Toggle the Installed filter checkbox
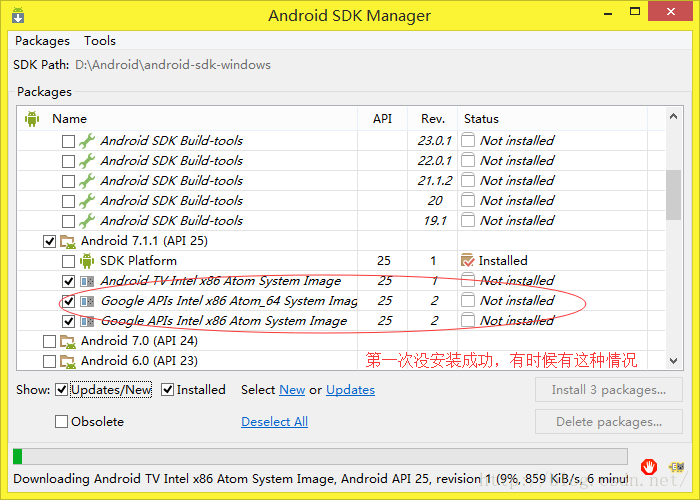The width and height of the screenshot is (700, 500). pos(167,390)
